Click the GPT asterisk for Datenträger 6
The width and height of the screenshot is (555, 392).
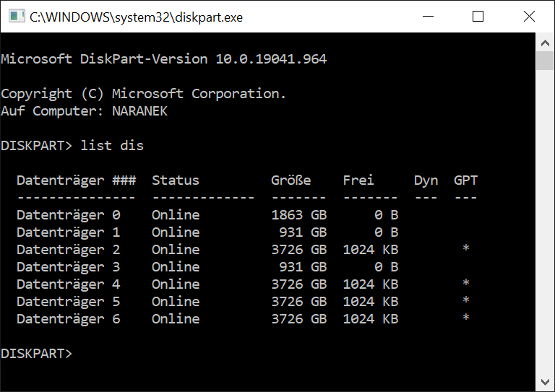pos(466,318)
